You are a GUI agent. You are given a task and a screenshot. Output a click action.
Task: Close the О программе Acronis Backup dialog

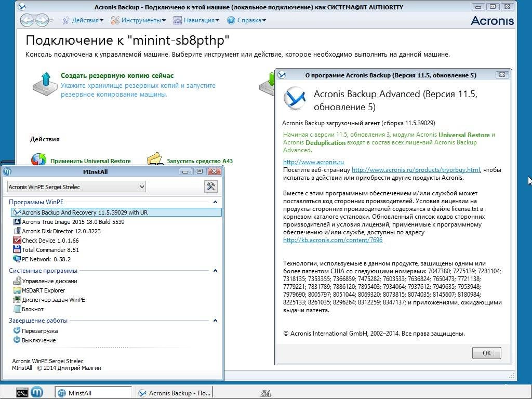[502, 75]
